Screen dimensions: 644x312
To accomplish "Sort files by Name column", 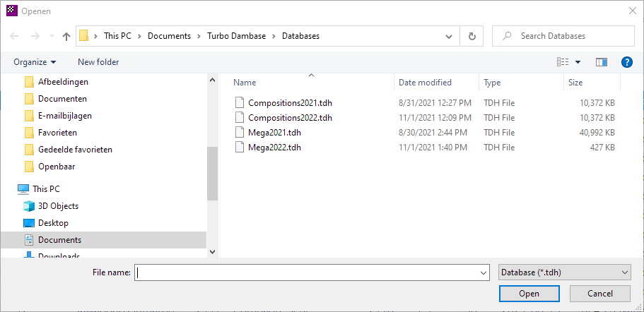I will click(x=245, y=83).
